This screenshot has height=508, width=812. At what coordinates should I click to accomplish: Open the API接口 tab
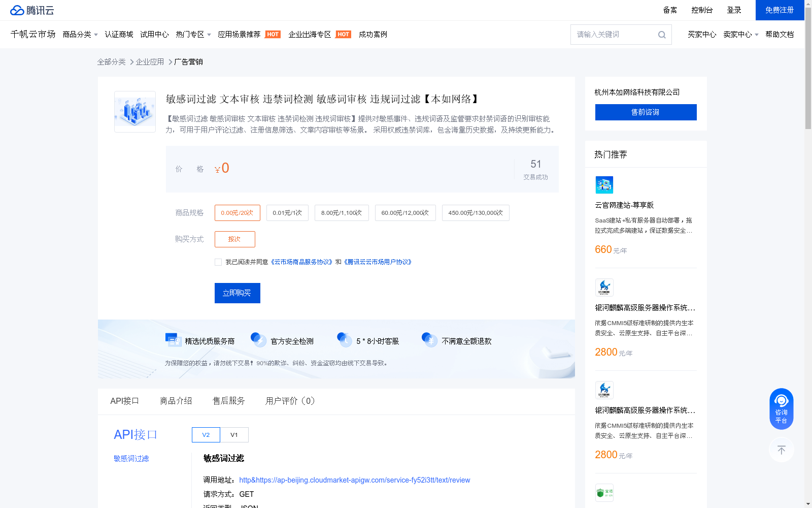pyautogui.click(x=124, y=401)
